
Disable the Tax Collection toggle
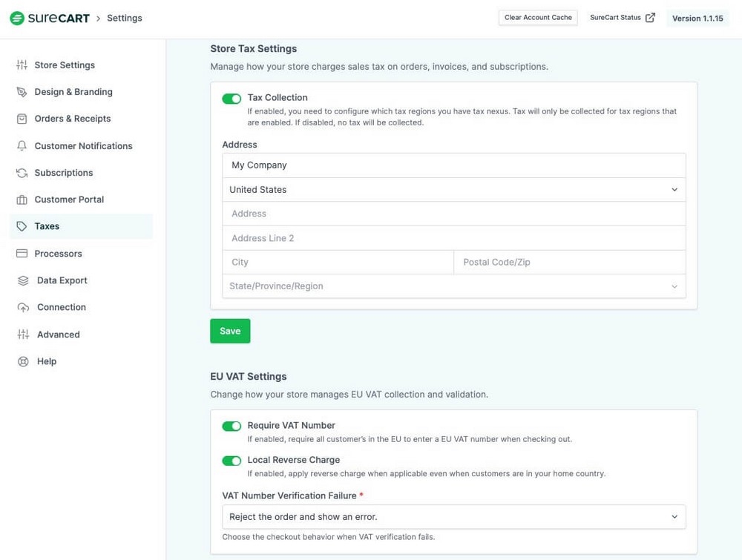(x=232, y=99)
